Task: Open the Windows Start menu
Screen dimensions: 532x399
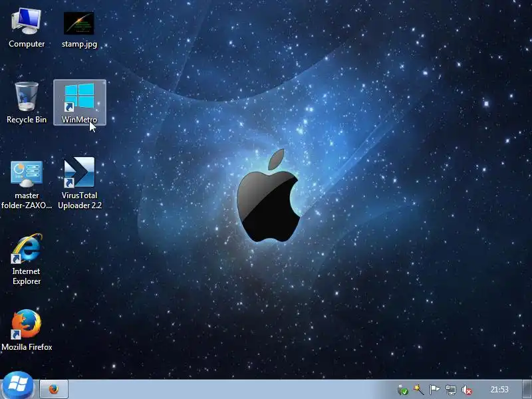Action: tap(18, 386)
